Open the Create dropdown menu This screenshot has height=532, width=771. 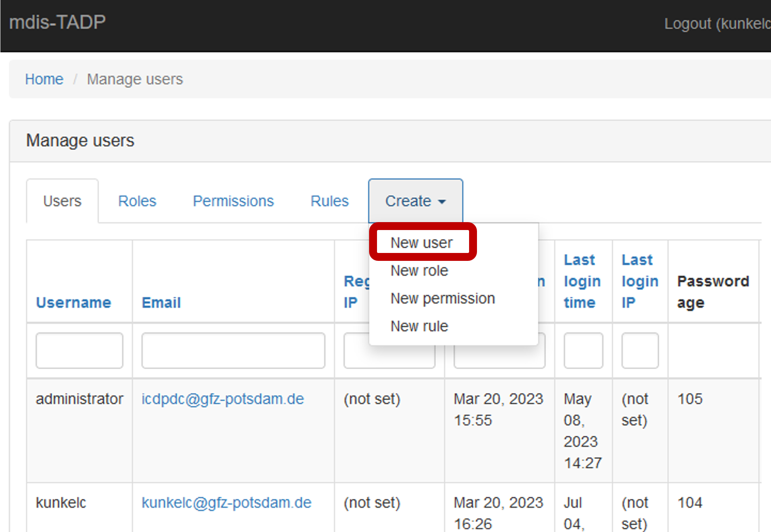click(x=409, y=201)
